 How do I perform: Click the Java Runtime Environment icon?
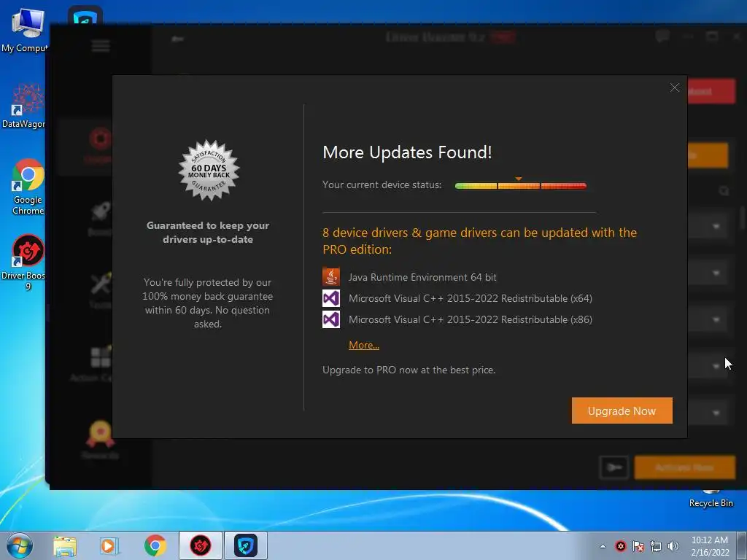pos(331,276)
